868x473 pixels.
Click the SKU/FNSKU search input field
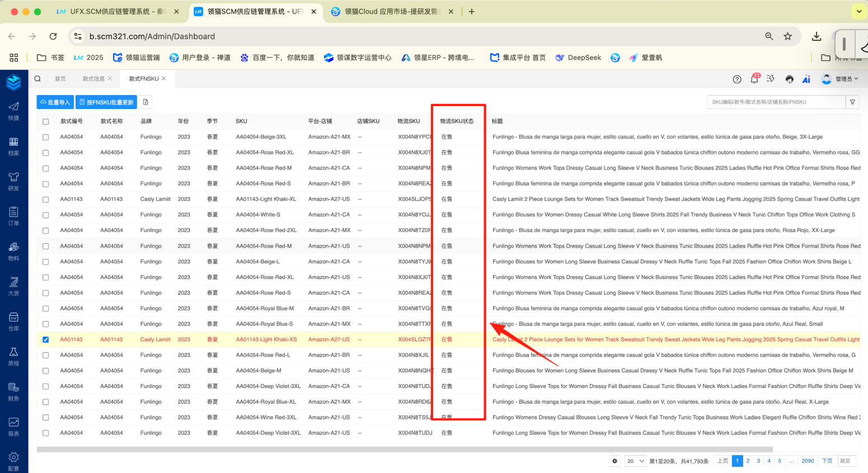tap(776, 102)
